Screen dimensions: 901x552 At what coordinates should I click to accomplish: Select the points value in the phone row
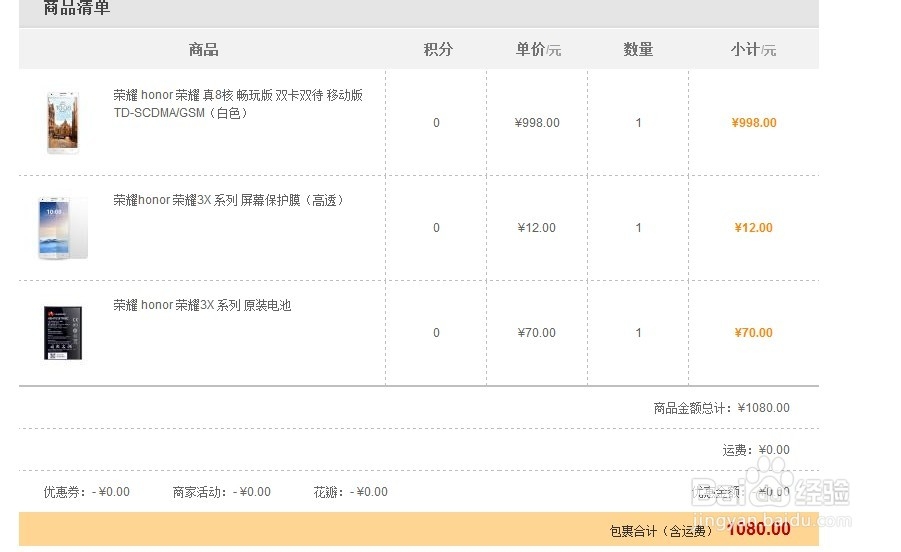[437, 123]
